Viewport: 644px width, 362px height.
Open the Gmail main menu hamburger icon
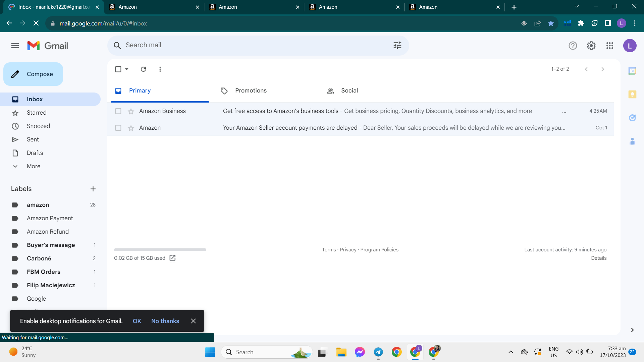pos(15,46)
